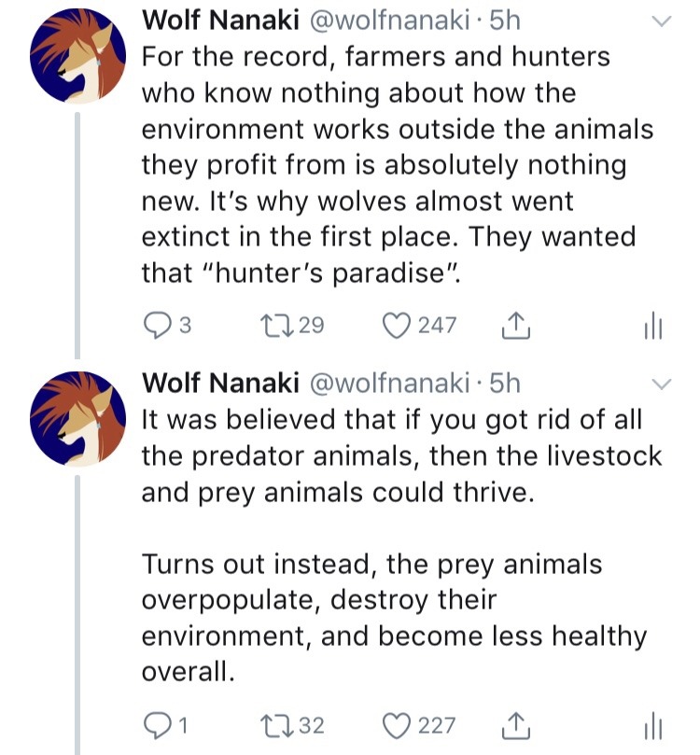Open Wolf Nanaki profile name in first tweet
The image size is (700, 755).
(219, 21)
